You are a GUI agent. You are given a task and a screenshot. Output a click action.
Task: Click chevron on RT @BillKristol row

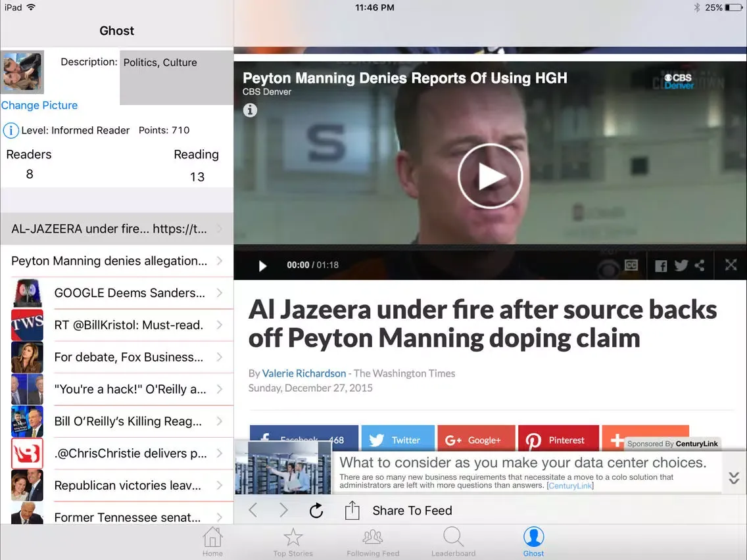coord(220,325)
